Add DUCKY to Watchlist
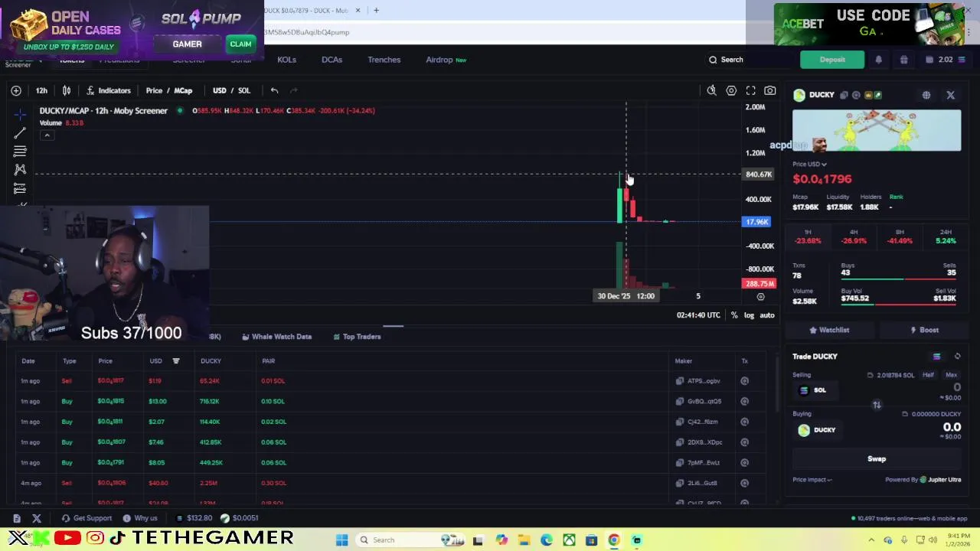Screen dimensions: 980x551 click(x=829, y=330)
